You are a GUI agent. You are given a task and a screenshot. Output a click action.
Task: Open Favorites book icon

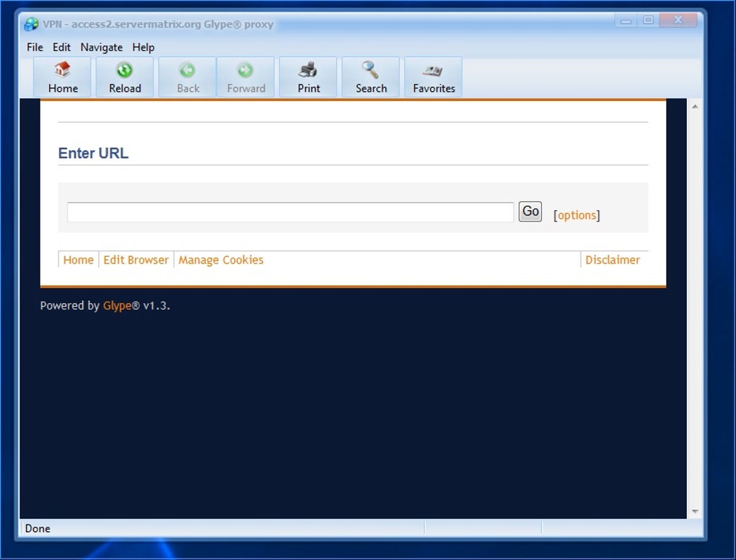[433, 71]
